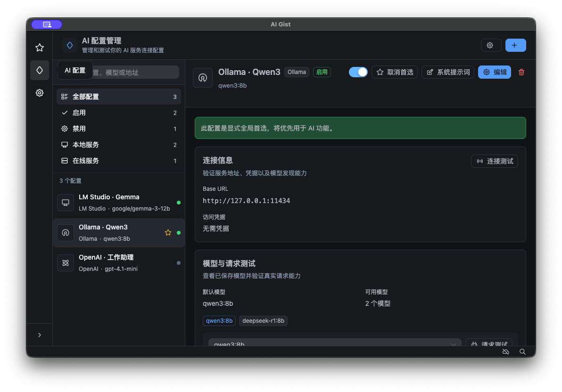Click the list icon beside 全部配置

pos(65,97)
